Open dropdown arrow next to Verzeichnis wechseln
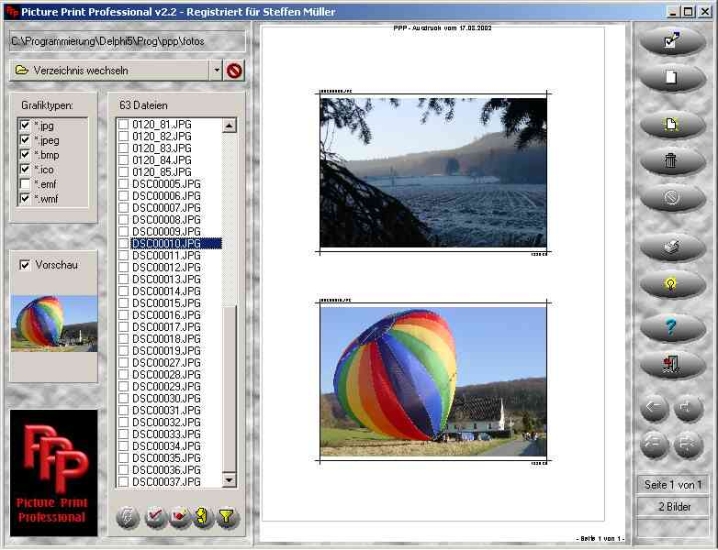 (215, 71)
